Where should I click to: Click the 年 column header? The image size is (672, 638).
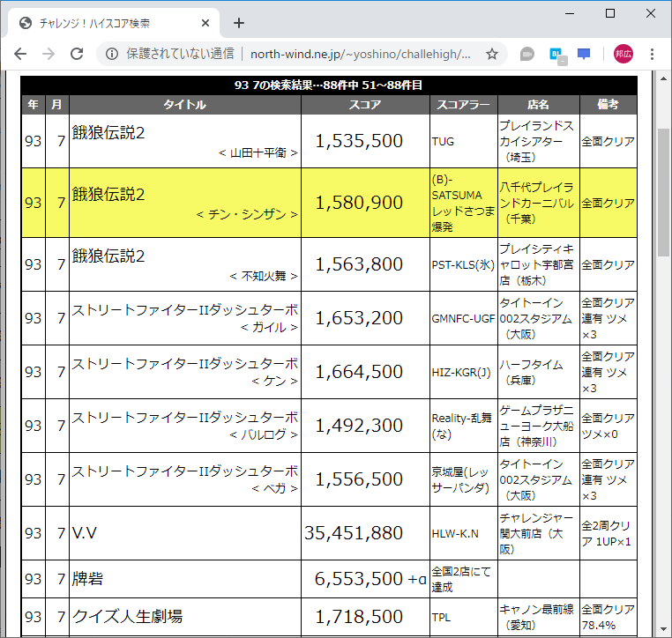click(33, 105)
